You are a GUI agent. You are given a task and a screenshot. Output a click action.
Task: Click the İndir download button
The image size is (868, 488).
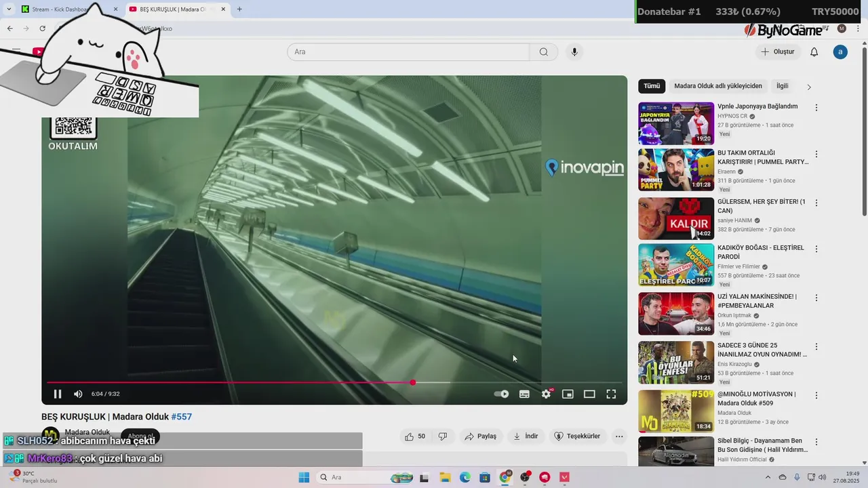(526, 436)
